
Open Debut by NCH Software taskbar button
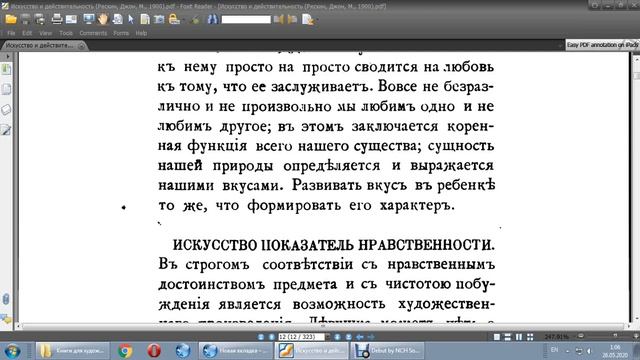pos(388,351)
